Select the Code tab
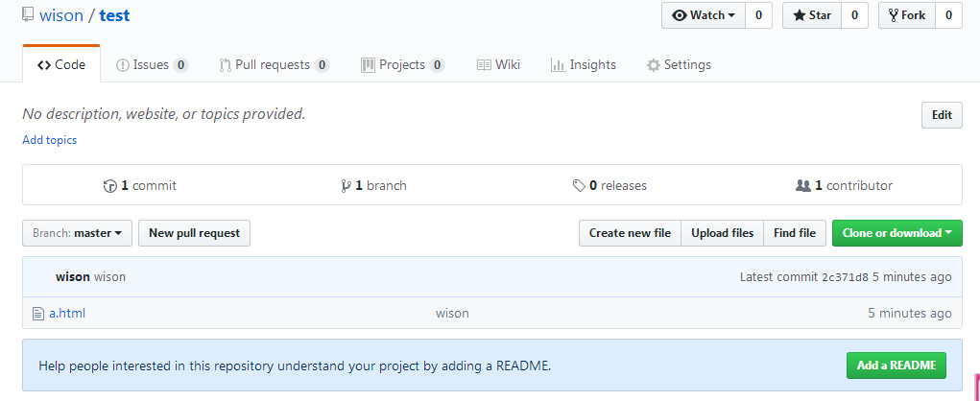 [x=61, y=64]
